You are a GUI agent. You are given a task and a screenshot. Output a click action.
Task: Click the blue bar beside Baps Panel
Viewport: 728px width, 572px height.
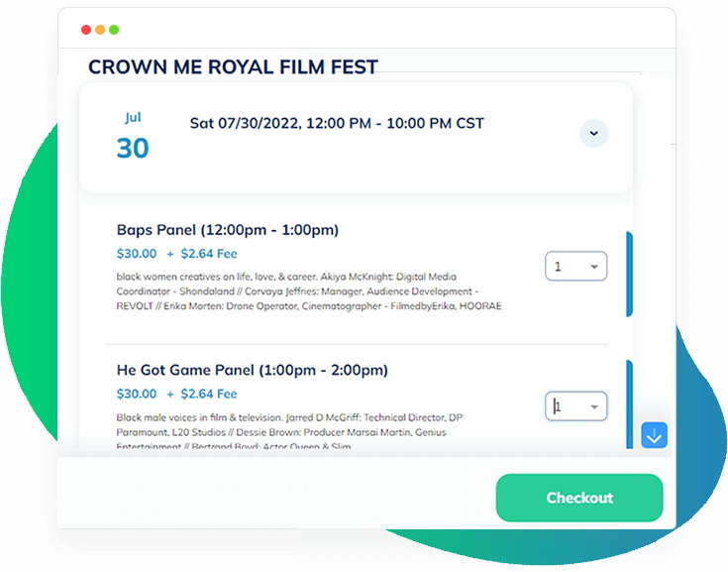[629, 274]
